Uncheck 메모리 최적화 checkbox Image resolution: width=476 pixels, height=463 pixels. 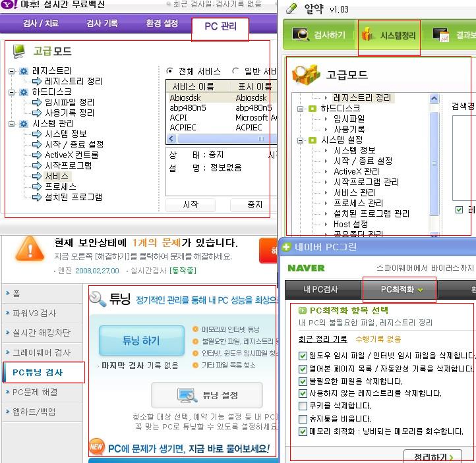point(303,431)
